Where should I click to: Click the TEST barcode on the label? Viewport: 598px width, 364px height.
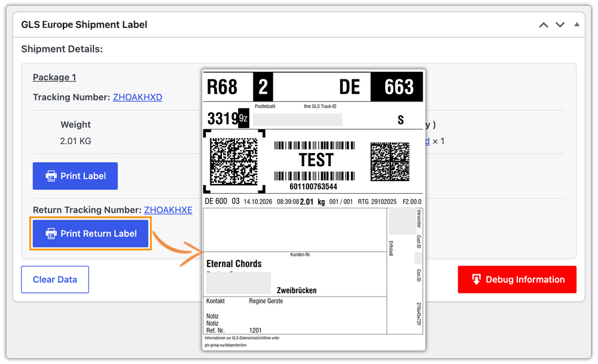[315, 160]
